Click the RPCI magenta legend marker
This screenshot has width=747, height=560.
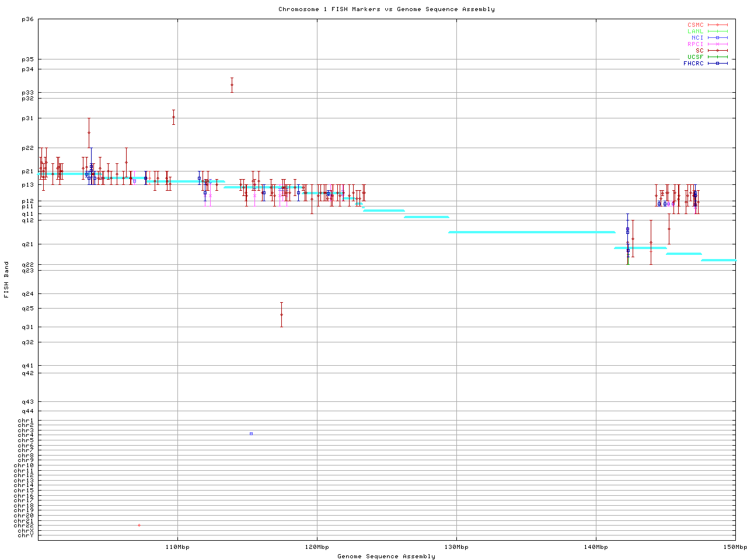(x=717, y=44)
